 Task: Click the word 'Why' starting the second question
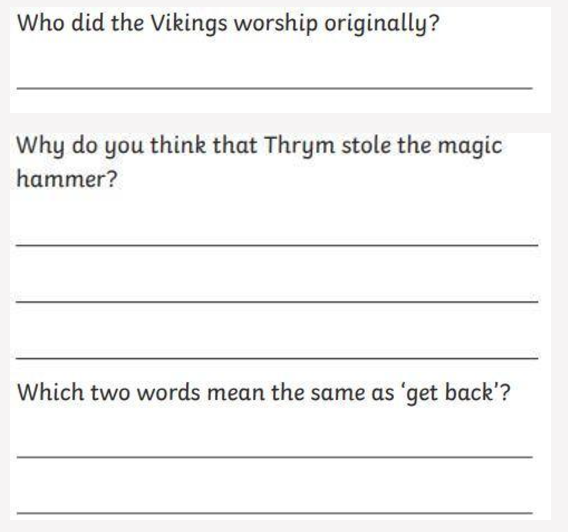tap(41, 146)
